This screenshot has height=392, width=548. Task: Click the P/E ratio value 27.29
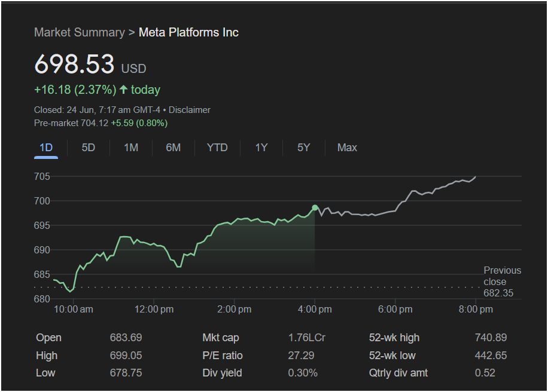pos(301,356)
